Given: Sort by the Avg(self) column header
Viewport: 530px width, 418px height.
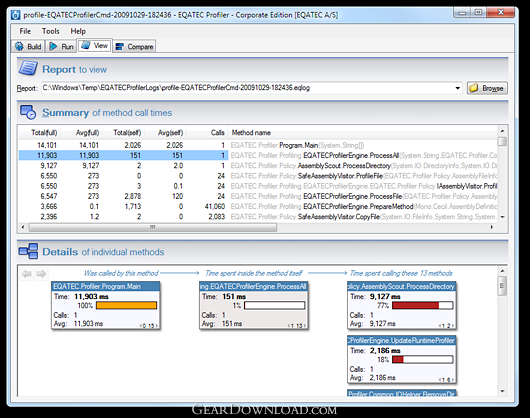Looking at the screenshot, I should pos(166,132).
